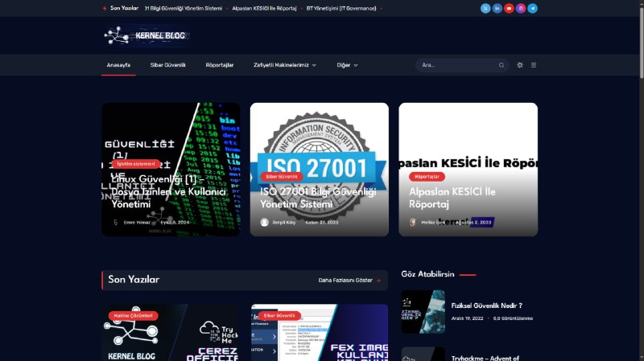The width and height of the screenshot is (644, 361).
Task: Click the Son Yazılar section heading
Action: point(134,279)
